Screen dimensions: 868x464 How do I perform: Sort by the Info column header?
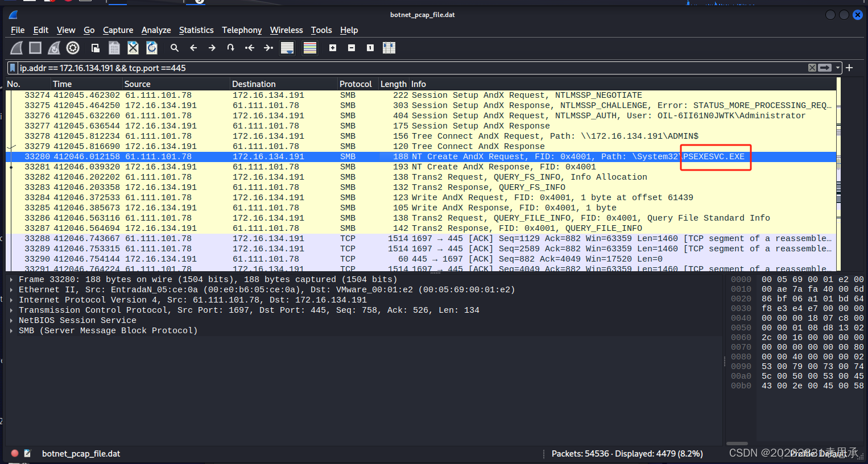623,84
